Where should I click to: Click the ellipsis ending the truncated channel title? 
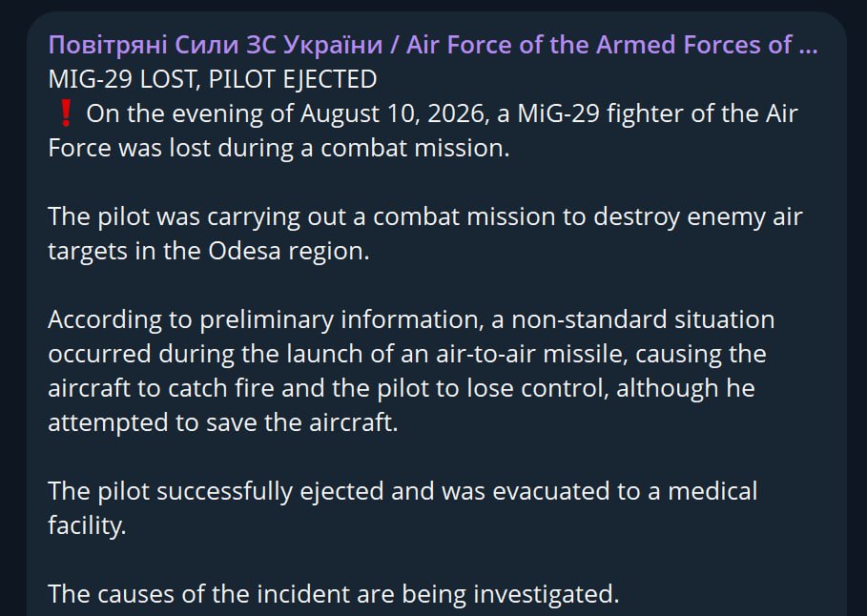[x=809, y=46]
